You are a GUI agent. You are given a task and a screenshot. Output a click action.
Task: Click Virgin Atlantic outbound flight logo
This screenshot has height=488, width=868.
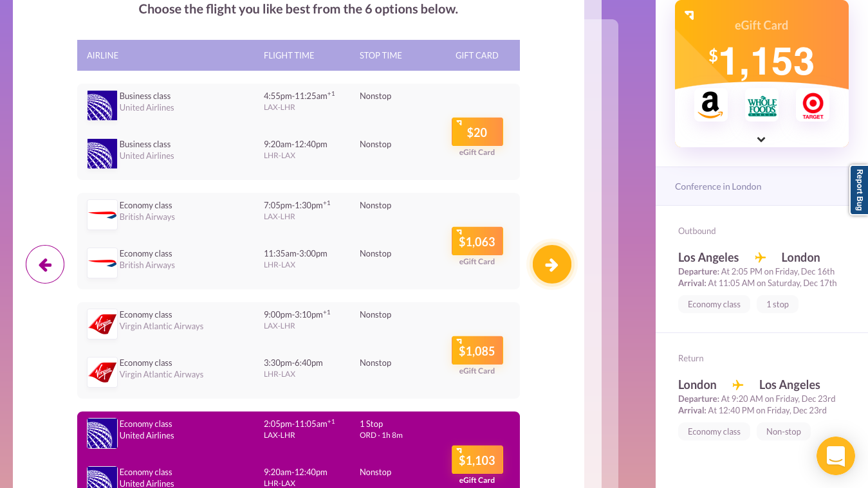102,324
